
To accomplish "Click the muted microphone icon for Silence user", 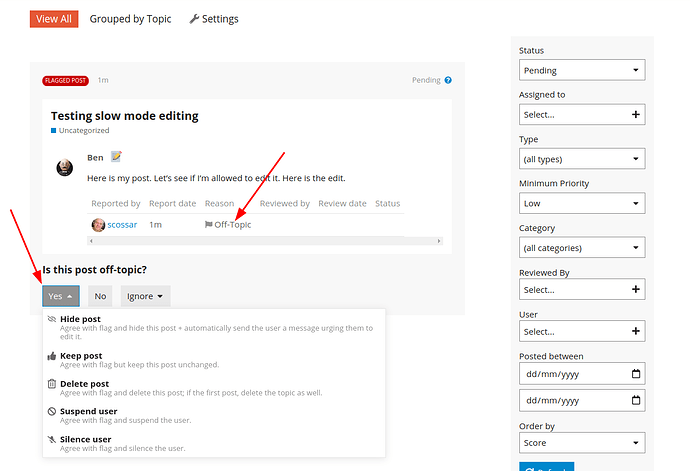I will pos(51,439).
